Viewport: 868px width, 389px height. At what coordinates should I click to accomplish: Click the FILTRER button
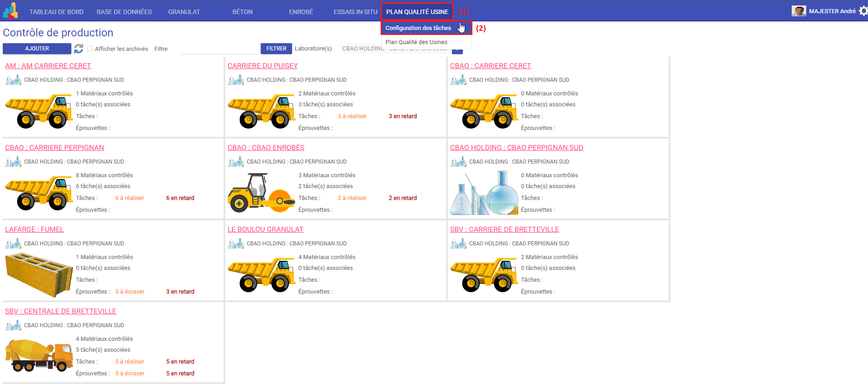tap(276, 49)
